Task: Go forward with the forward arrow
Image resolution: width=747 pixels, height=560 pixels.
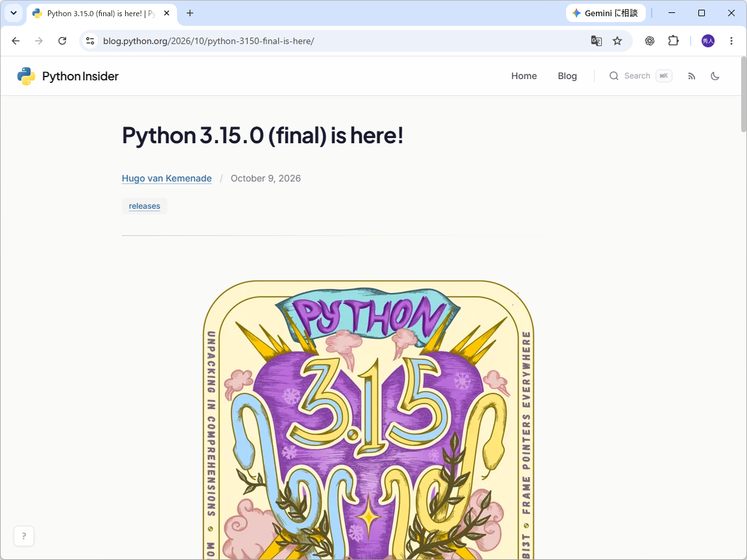Action: [x=39, y=41]
